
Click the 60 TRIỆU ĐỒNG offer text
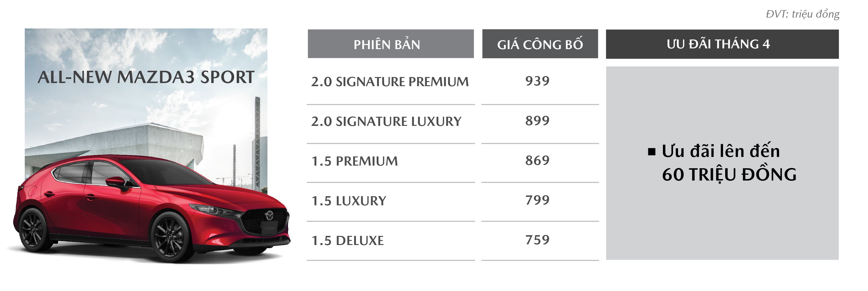click(729, 175)
